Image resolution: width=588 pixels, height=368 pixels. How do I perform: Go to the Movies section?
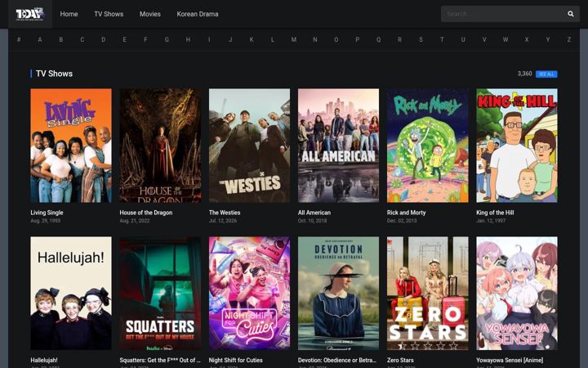(x=150, y=14)
